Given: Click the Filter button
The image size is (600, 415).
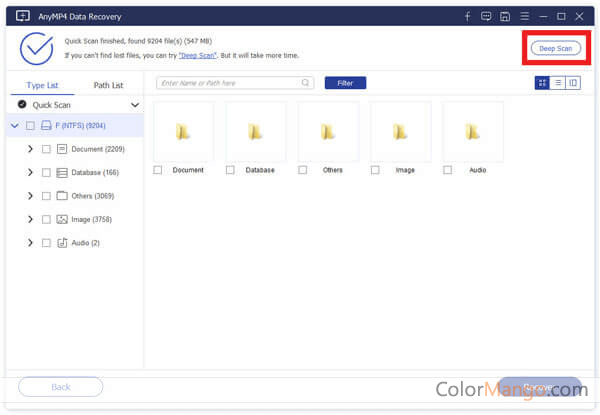Looking at the screenshot, I should point(345,83).
